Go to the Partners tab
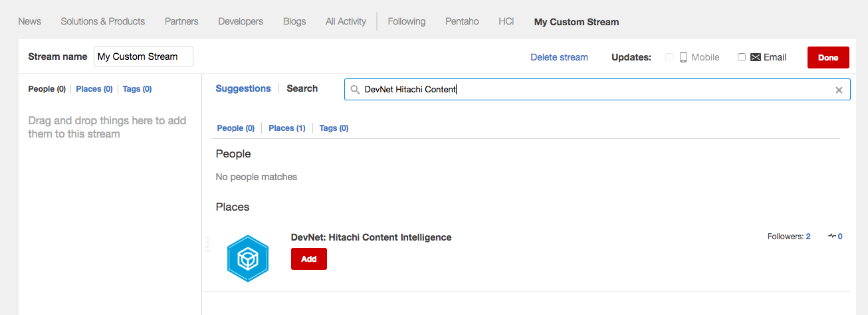 pyautogui.click(x=181, y=21)
